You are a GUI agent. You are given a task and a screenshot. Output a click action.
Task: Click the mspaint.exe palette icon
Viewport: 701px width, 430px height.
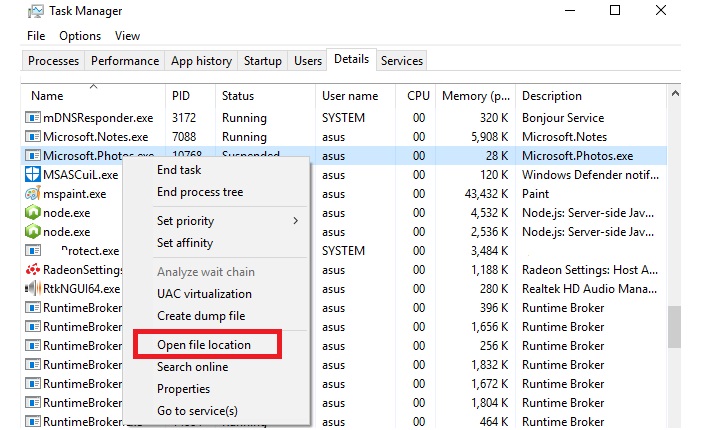point(33,194)
